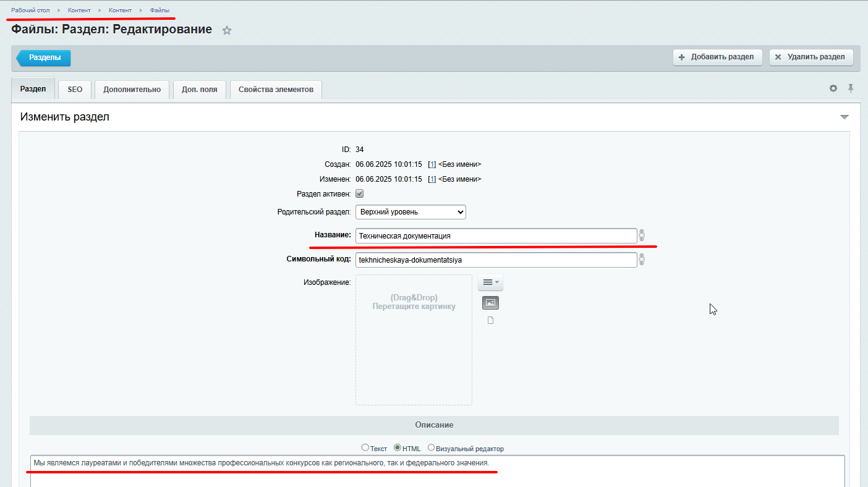Open the Рабочий стол breadcrumb link
Viewport: 868px width, 487px height.
pos(30,11)
